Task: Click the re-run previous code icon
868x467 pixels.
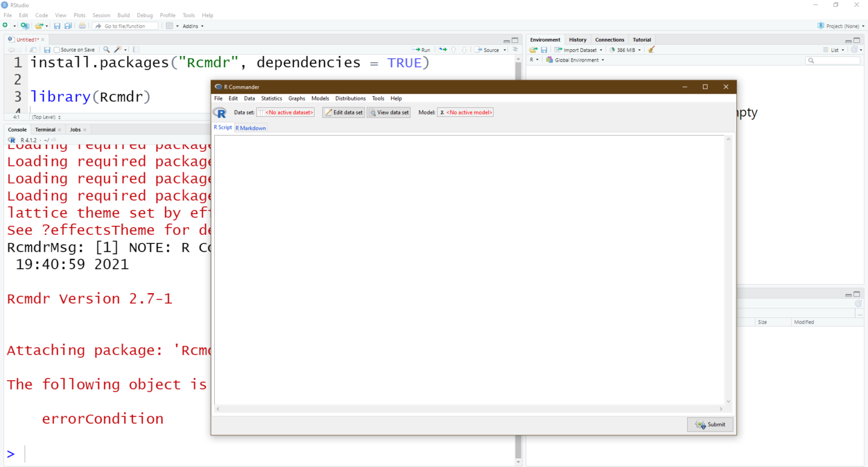Action: tap(443, 50)
